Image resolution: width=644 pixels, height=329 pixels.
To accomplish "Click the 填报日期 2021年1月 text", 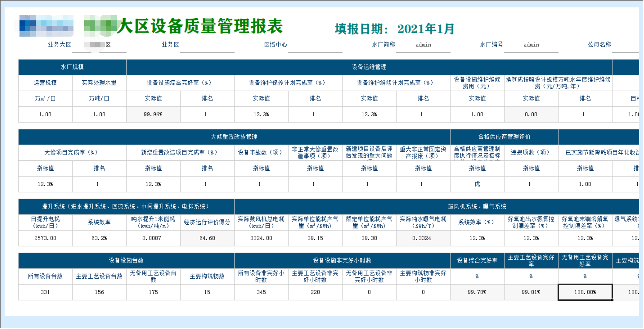I will [x=394, y=29].
